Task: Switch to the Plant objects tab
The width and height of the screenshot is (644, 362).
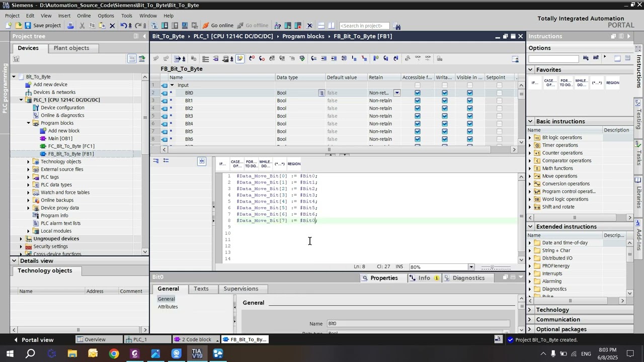Action: [x=71, y=48]
